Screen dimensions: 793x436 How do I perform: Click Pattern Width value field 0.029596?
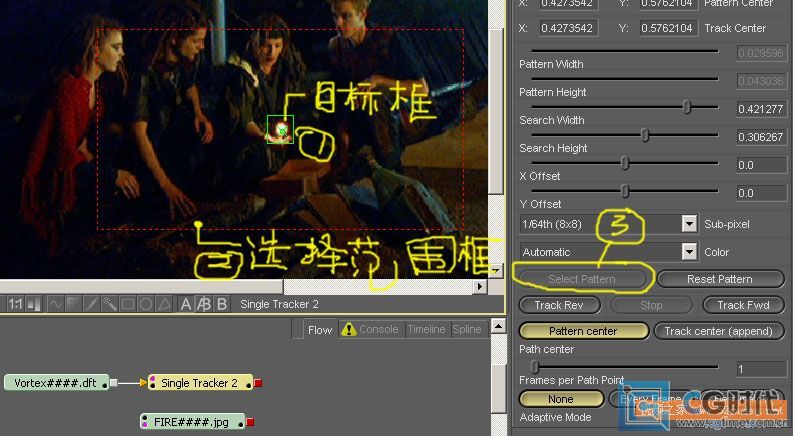point(761,53)
